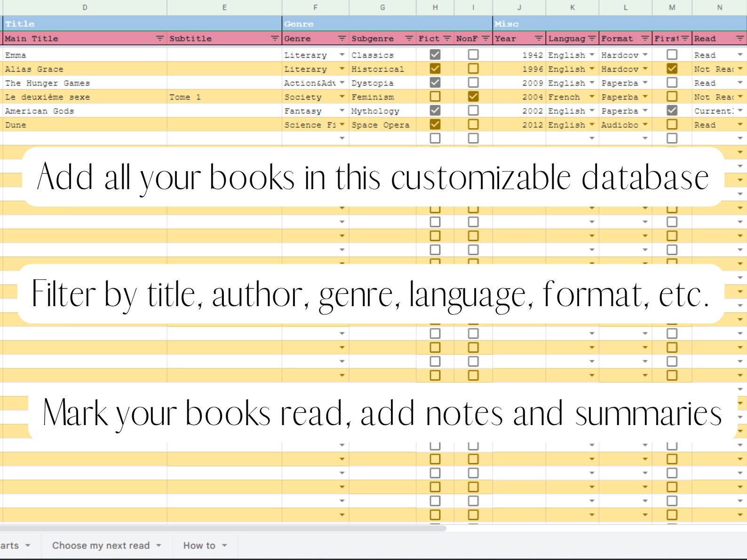747x560 pixels.
Task: Open the Fict column filter icon
Action: 447,39
